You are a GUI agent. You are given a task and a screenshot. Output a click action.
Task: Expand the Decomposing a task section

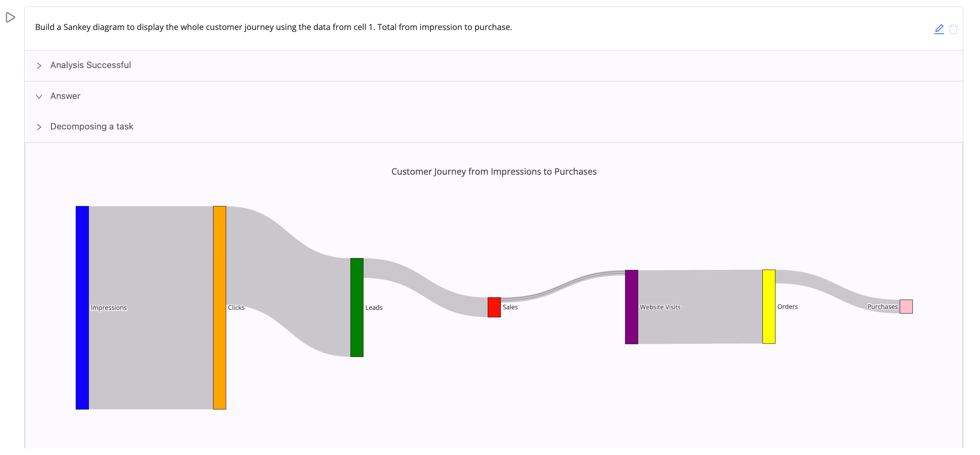click(39, 127)
